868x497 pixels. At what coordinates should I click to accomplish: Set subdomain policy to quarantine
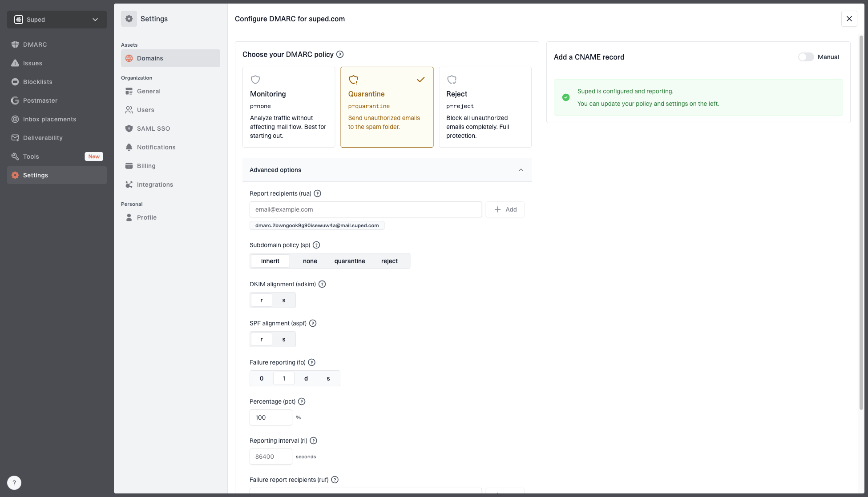[x=350, y=261]
